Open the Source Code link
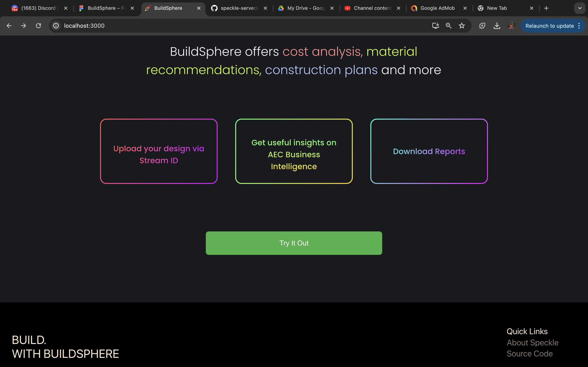This screenshot has width=588, height=367. (x=529, y=354)
